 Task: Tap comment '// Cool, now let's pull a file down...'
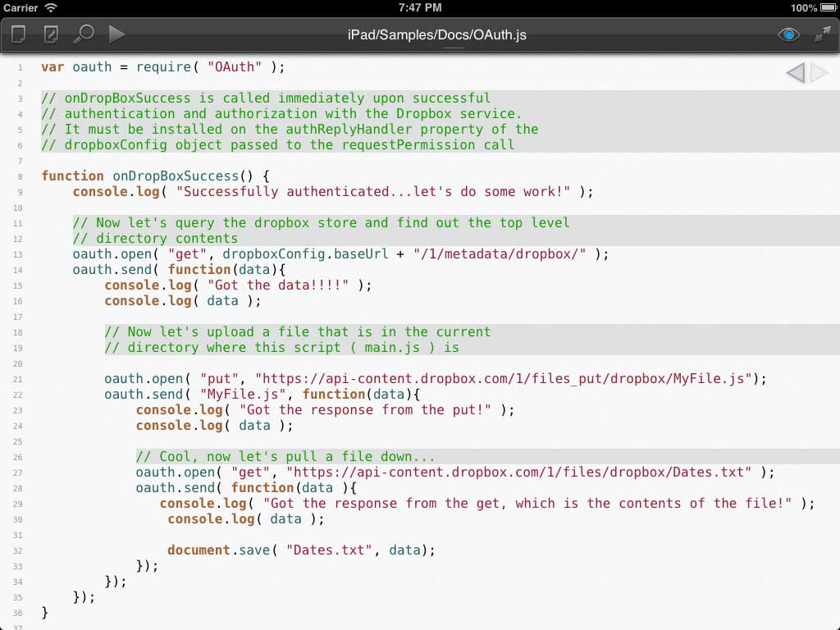[285, 456]
